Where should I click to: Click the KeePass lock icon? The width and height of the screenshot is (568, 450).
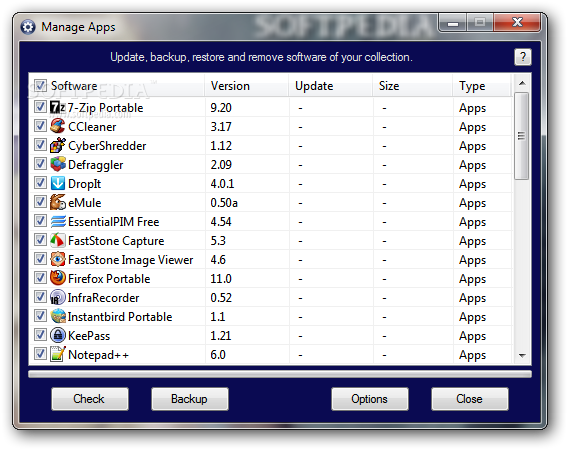(58, 336)
